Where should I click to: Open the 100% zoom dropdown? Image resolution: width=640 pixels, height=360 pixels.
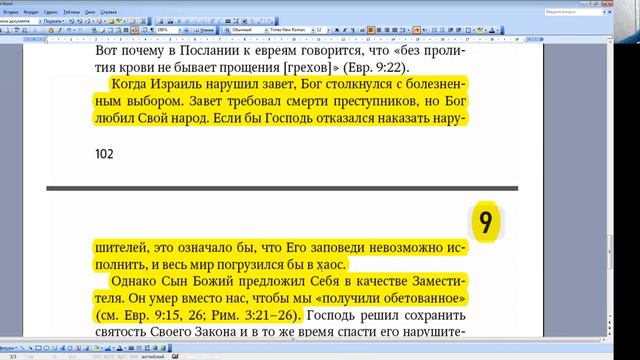coord(180,30)
